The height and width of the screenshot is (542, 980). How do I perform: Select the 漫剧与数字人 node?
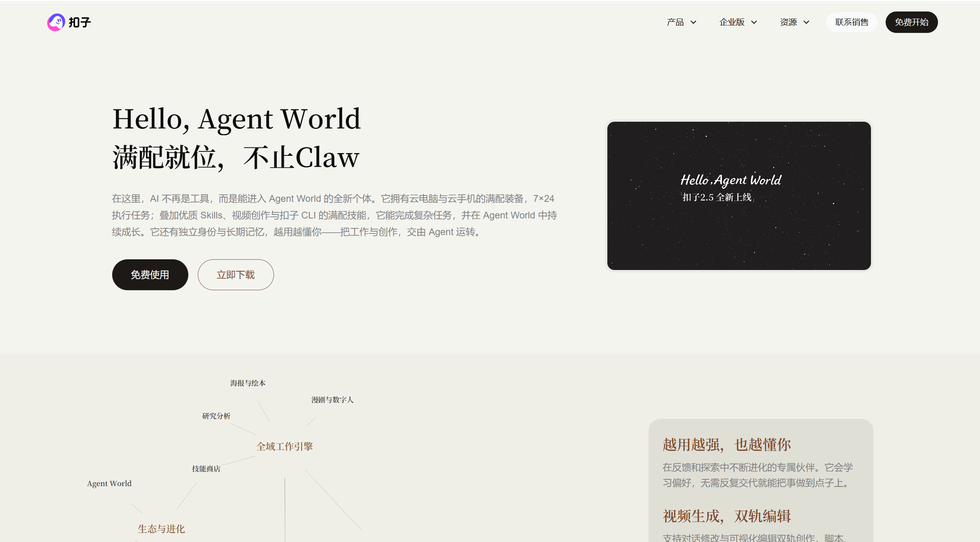point(332,400)
